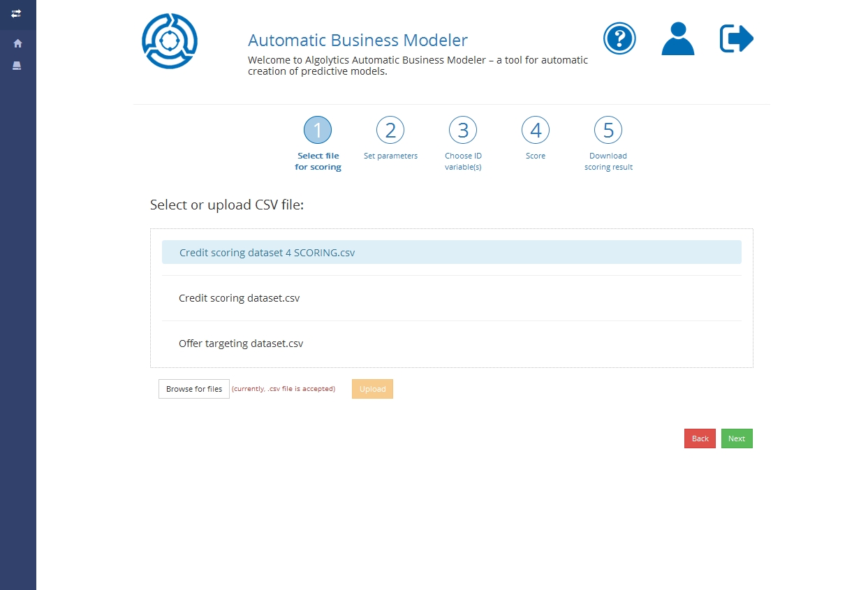Open the help question mark icon
This screenshot has height=590, width=868.
pos(619,38)
